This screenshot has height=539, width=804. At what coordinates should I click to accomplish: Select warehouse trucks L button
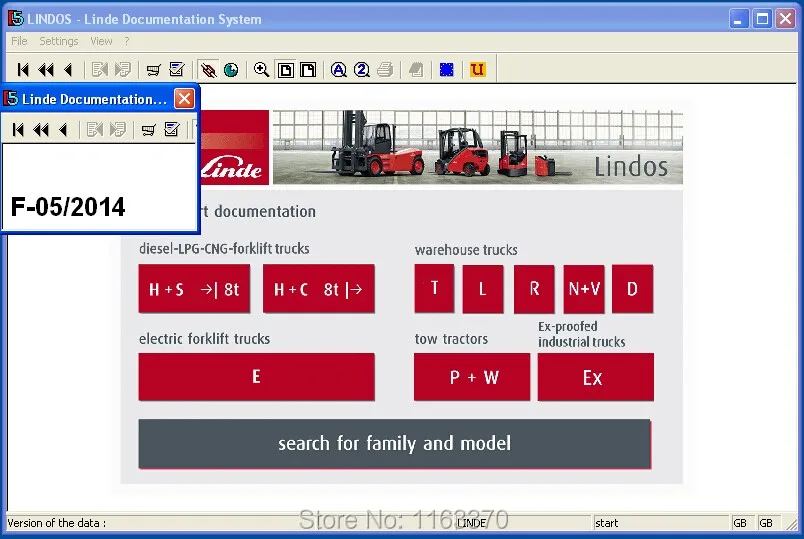(483, 289)
